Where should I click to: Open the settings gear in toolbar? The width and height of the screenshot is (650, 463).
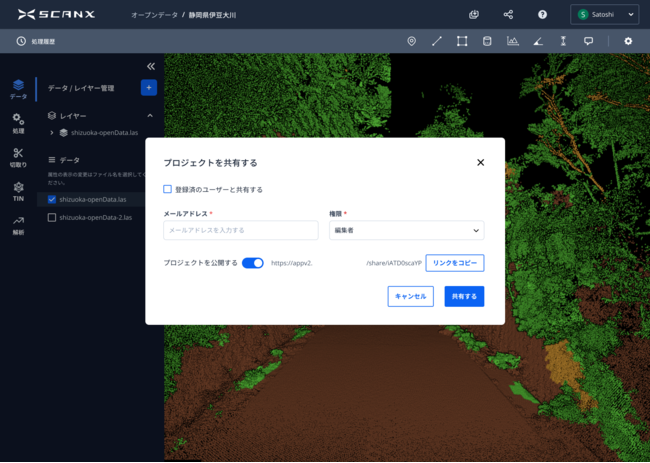[628, 41]
